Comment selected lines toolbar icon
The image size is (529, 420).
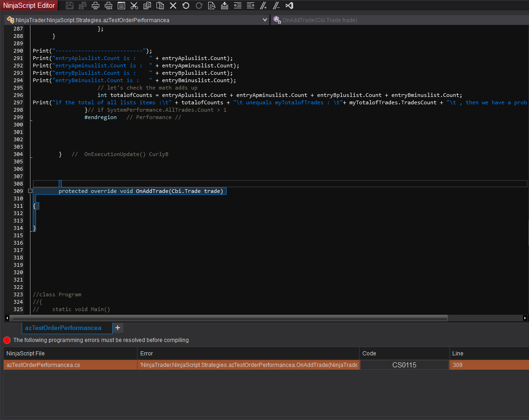(264, 6)
